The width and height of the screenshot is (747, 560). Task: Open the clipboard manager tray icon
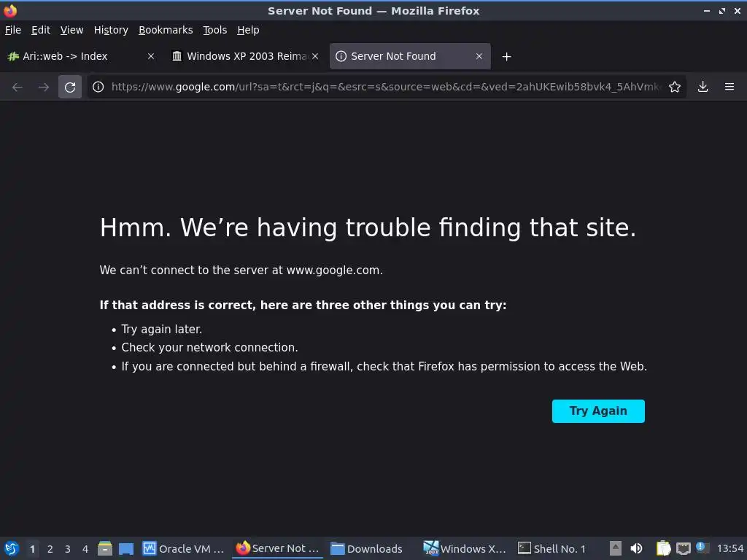click(x=663, y=548)
